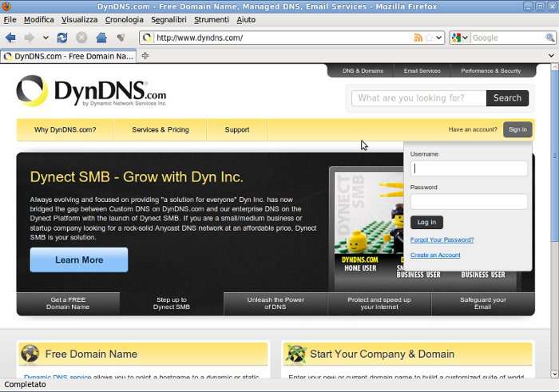Click the Forgot Your Password link

click(442, 240)
